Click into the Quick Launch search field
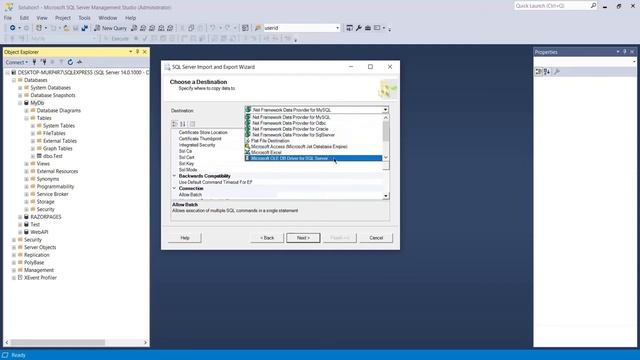Image resolution: width=640 pixels, height=360 pixels. (551, 6)
